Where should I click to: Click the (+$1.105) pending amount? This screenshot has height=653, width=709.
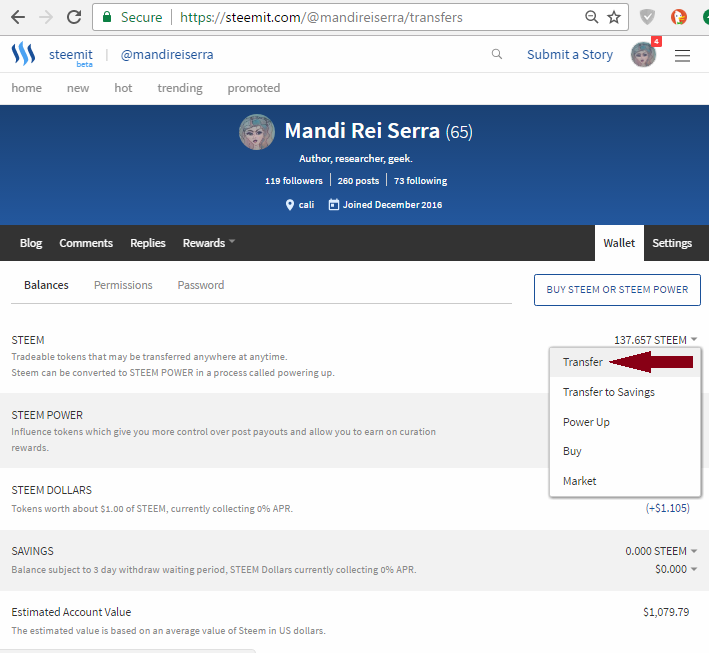pyautogui.click(x=667, y=508)
